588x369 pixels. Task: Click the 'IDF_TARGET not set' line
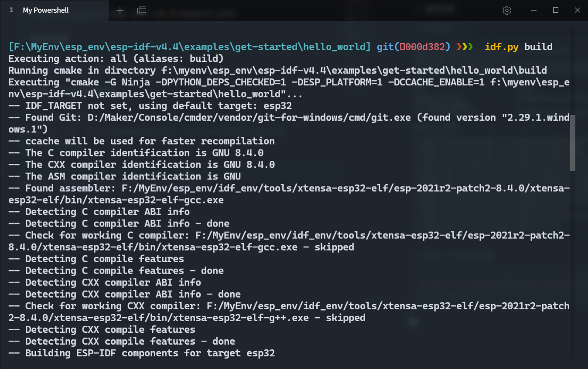point(150,105)
